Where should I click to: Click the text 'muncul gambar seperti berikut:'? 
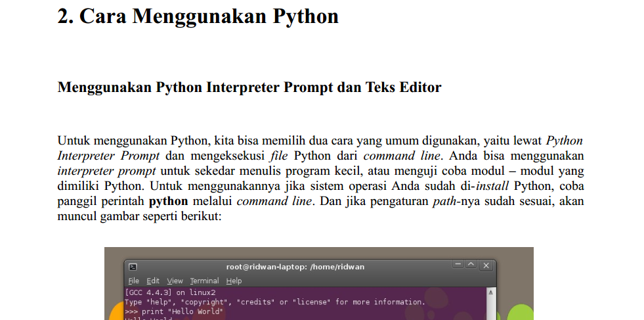pyautogui.click(x=140, y=216)
